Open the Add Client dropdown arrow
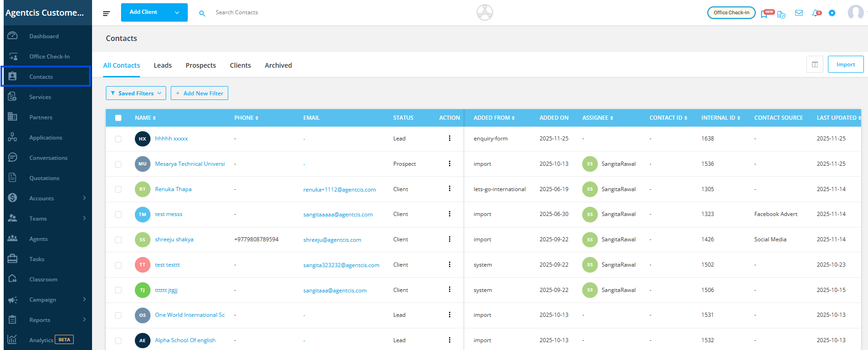The width and height of the screenshot is (868, 350). click(177, 12)
